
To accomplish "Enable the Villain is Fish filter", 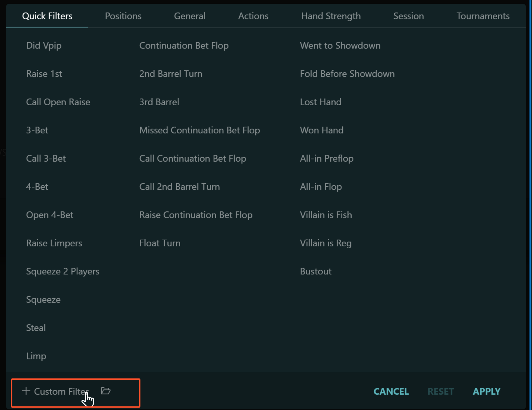I will point(326,215).
